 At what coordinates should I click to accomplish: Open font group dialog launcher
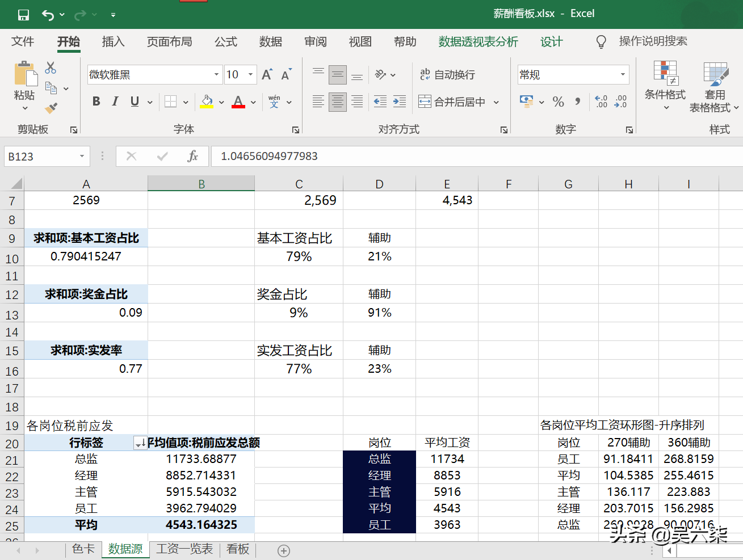(296, 130)
